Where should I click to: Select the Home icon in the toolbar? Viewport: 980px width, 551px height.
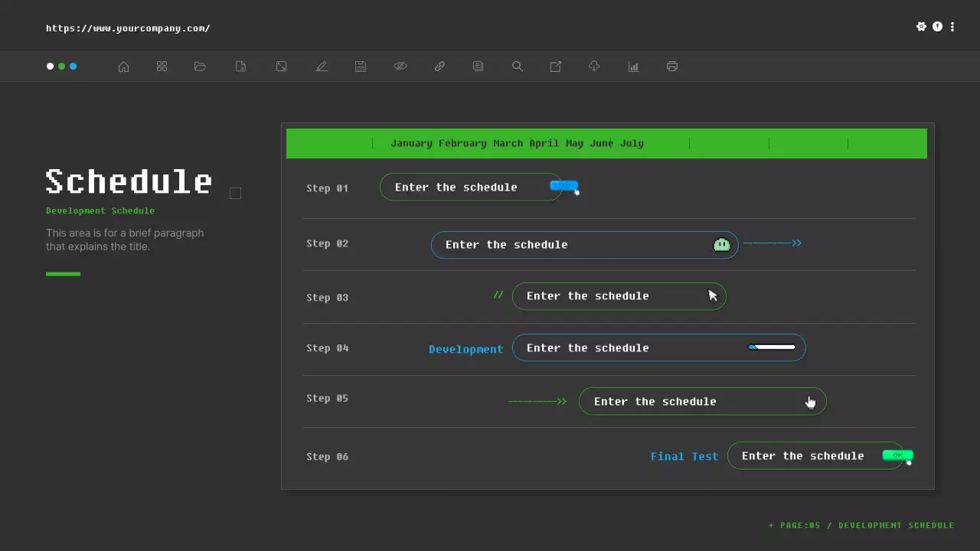pos(123,67)
